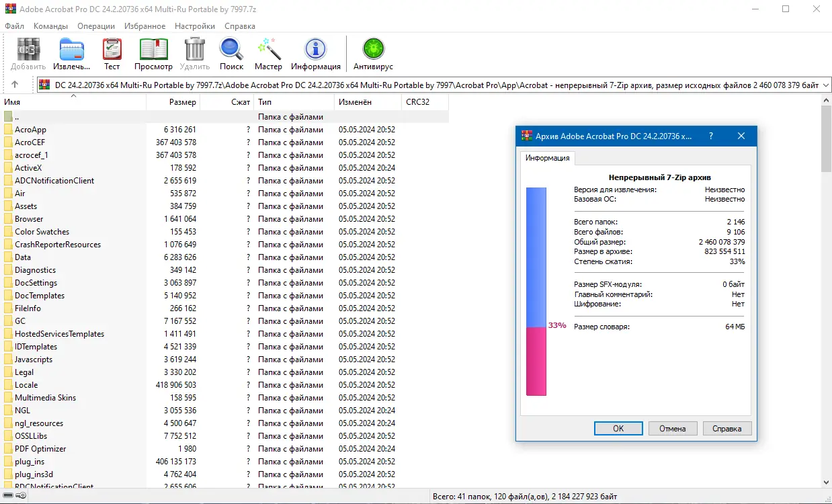Viewport: 832px width, 504px height.
Task: Open the Просмотр viewer icon
Action: (153, 50)
